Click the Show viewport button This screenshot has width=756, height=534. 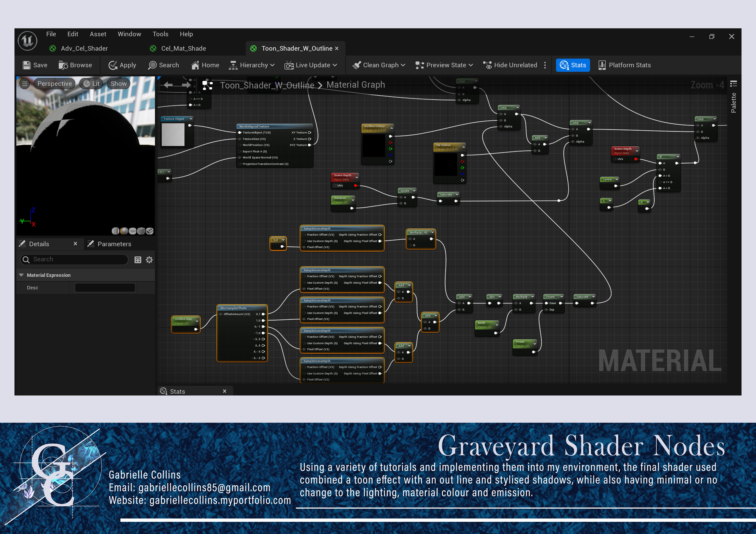[x=118, y=84]
